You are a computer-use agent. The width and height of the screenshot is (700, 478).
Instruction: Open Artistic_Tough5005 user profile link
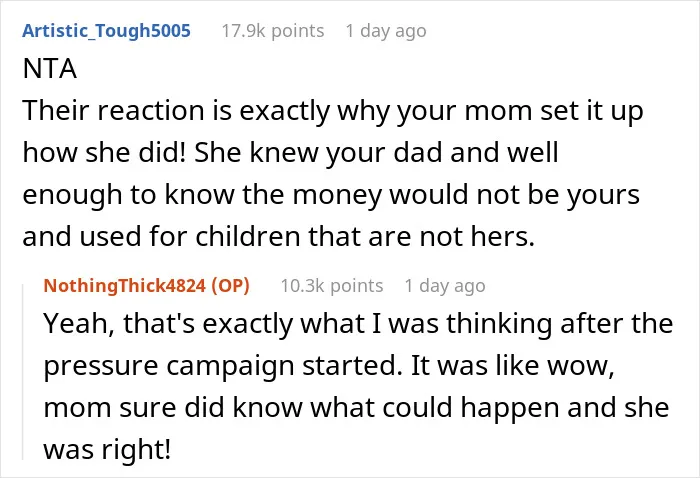(x=106, y=31)
